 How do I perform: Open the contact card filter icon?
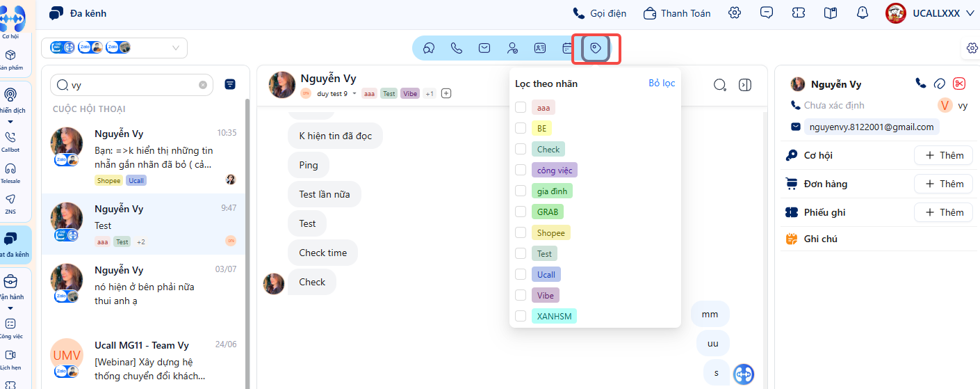point(540,48)
